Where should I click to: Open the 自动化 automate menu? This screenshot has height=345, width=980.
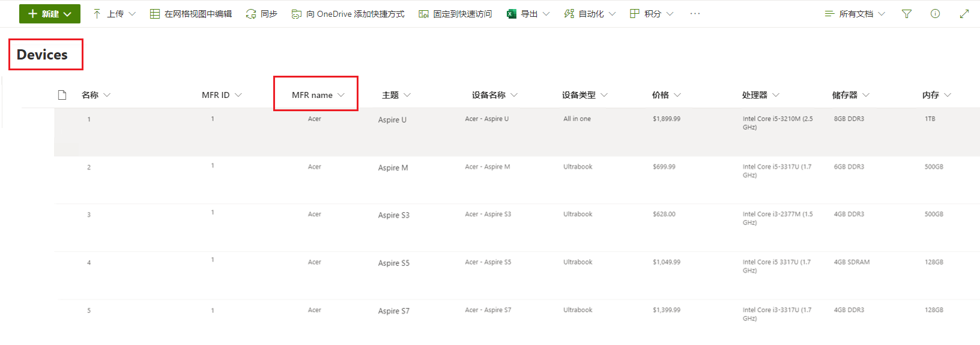(x=590, y=14)
